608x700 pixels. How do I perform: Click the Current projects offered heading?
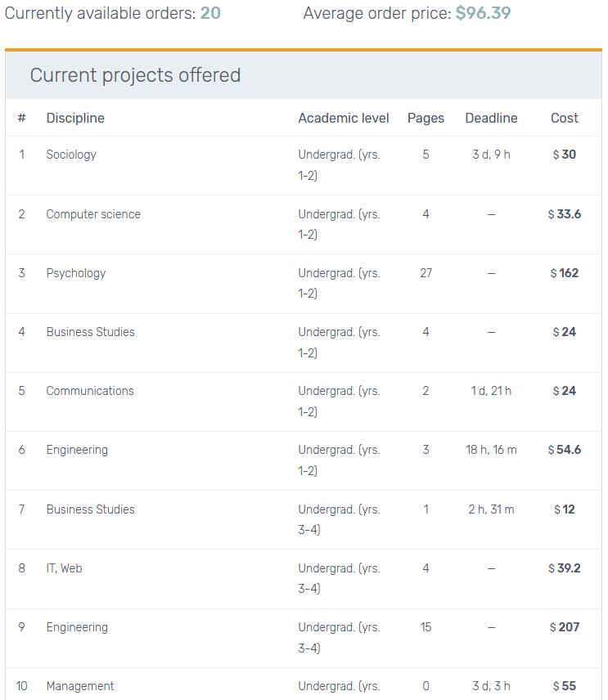(x=136, y=75)
